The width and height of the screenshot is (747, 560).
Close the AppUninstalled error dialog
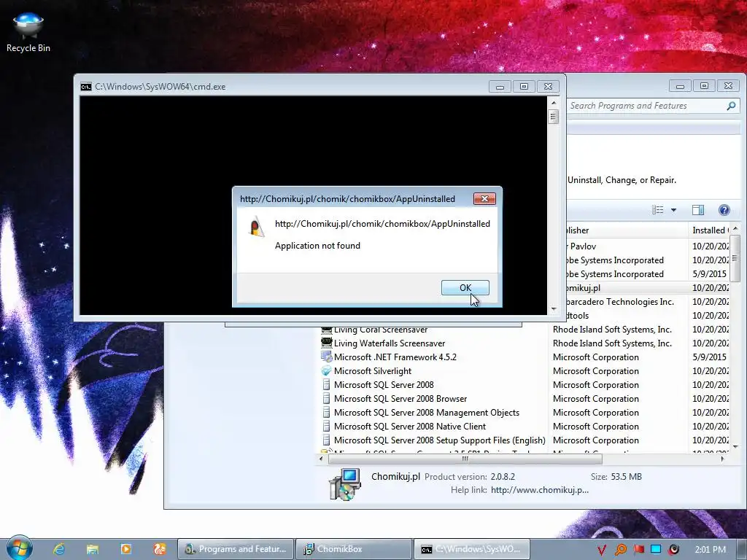click(484, 198)
